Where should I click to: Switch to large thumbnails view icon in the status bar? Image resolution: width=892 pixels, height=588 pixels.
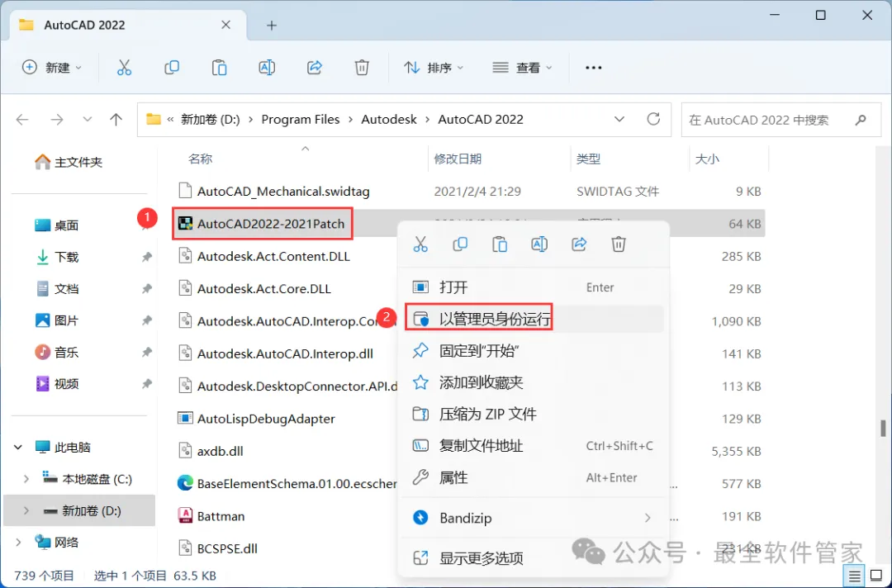click(x=876, y=576)
